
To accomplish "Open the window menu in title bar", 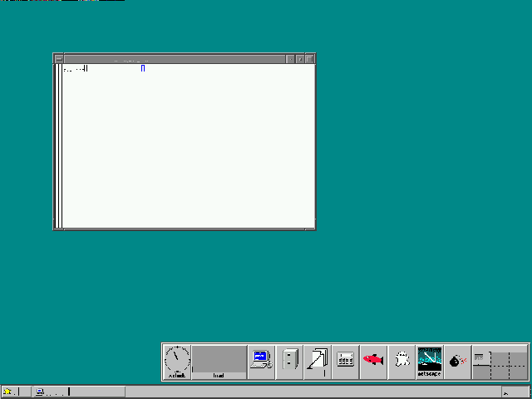I will click(58, 59).
